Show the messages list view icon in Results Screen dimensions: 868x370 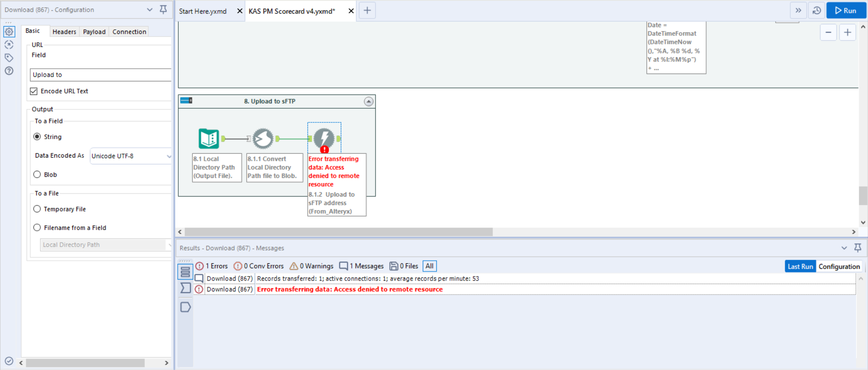point(185,272)
